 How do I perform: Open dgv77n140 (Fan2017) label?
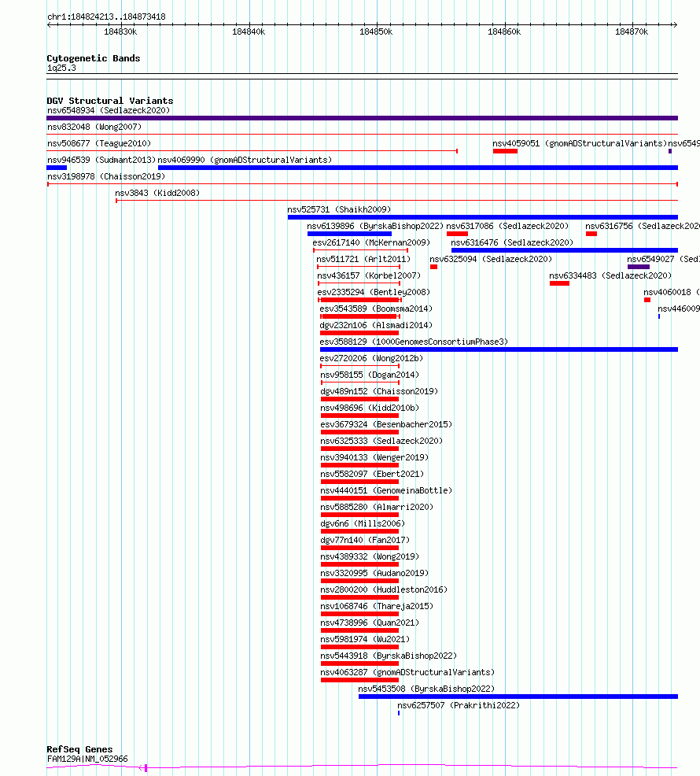click(x=365, y=541)
